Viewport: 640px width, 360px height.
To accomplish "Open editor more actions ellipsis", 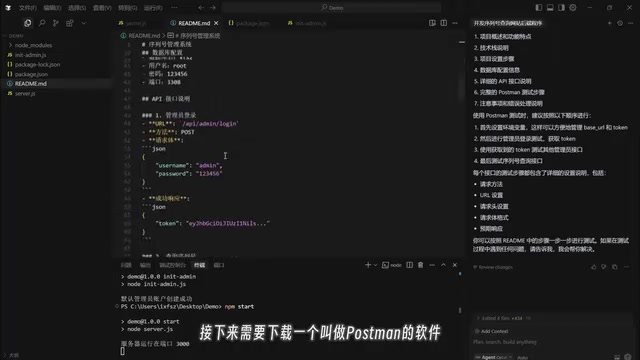I will tap(455, 23).
